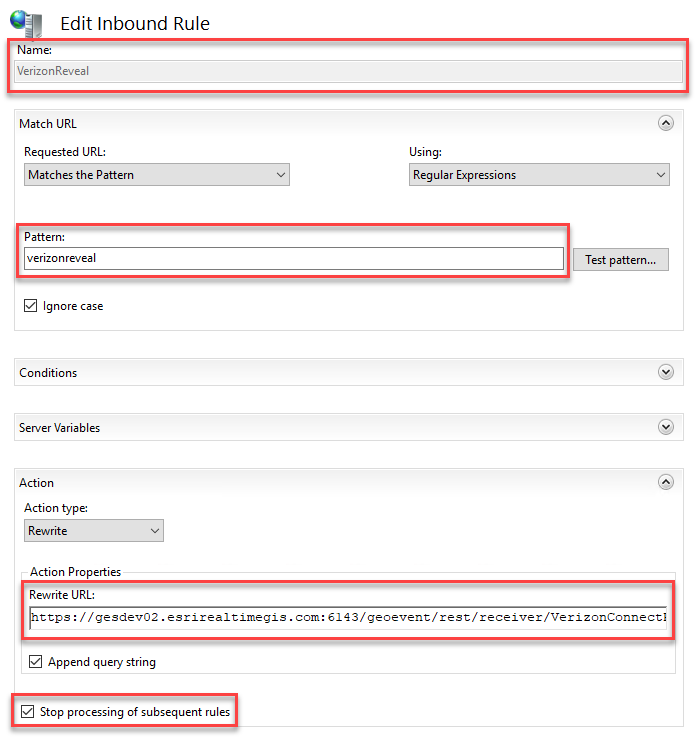
Task: Click the Rewrite URL text field
Action: tap(348, 618)
